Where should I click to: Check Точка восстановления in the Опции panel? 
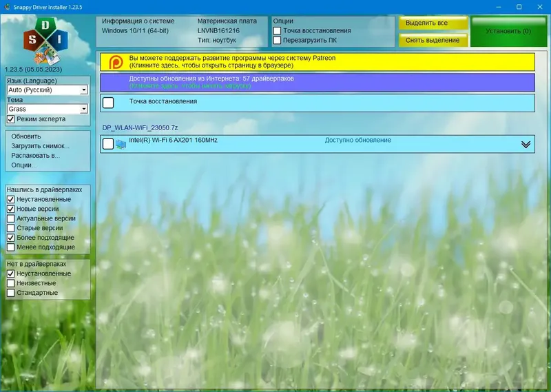pos(277,30)
